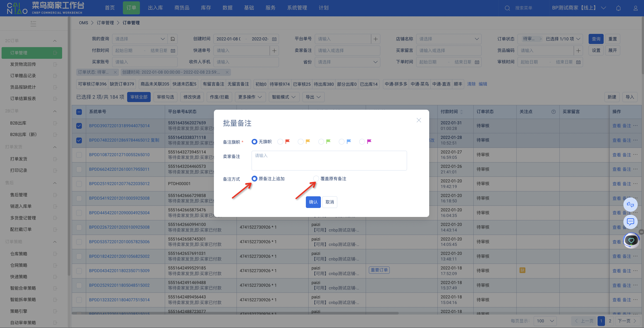The height and width of the screenshot is (328, 644).
Task: Open 出入库 top navigation menu
Action: click(155, 8)
